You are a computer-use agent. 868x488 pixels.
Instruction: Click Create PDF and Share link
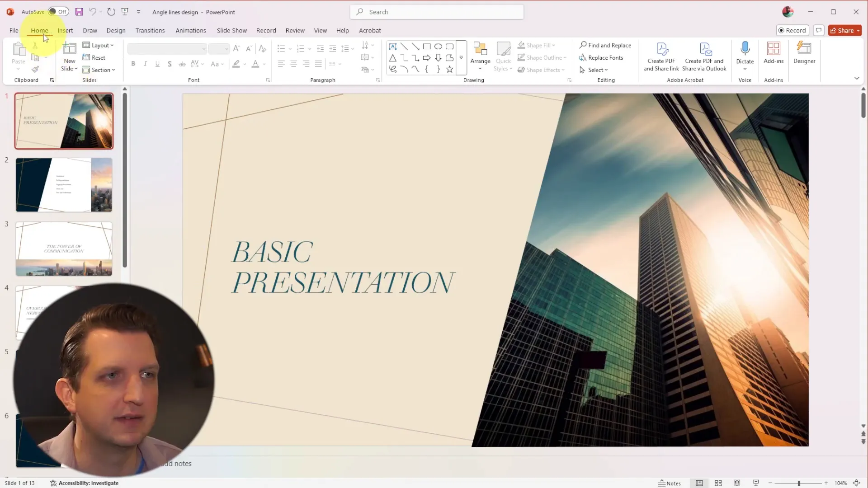coord(661,56)
